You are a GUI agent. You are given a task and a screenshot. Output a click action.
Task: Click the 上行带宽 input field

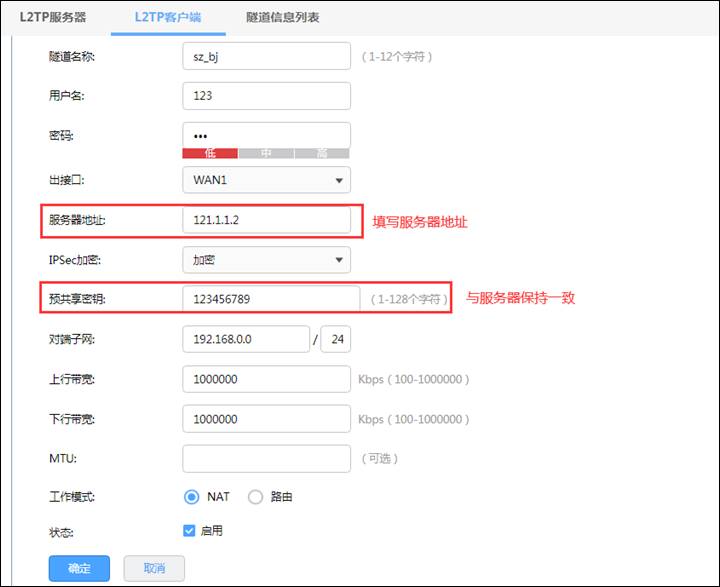click(266, 380)
